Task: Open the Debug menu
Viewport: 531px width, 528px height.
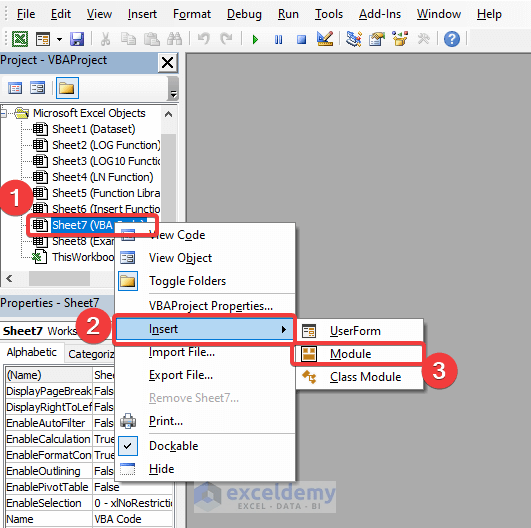Action: [244, 14]
